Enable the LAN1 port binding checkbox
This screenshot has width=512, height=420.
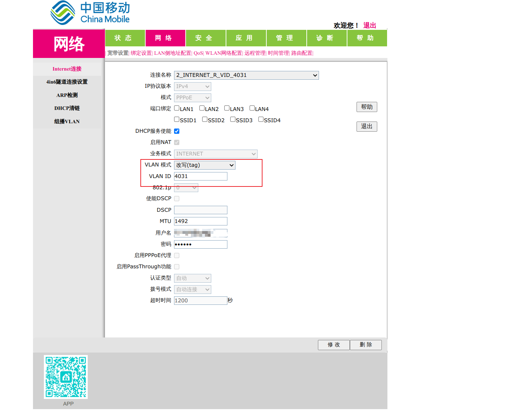point(177,108)
